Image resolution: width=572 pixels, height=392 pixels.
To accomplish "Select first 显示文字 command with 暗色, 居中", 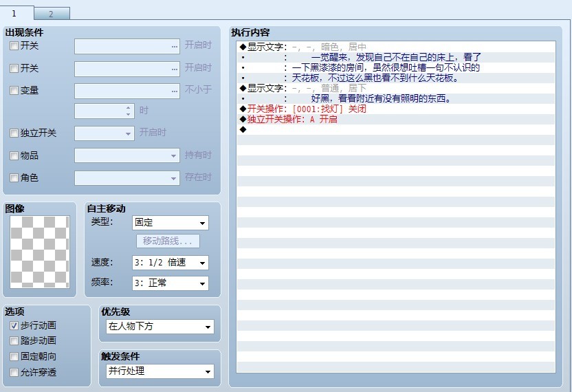I will click(x=396, y=47).
